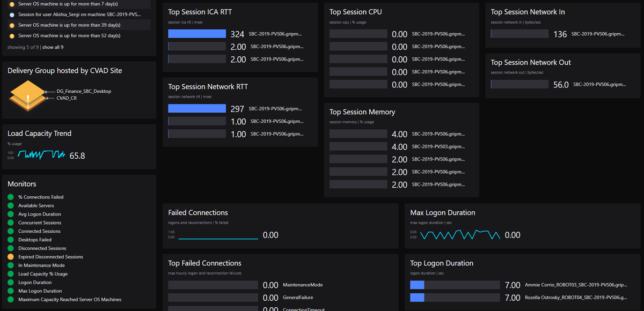Image resolution: width=644 pixels, height=311 pixels.
Task: Select the SBC-2019-PVS03 memory session row
Action: click(x=397, y=146)
